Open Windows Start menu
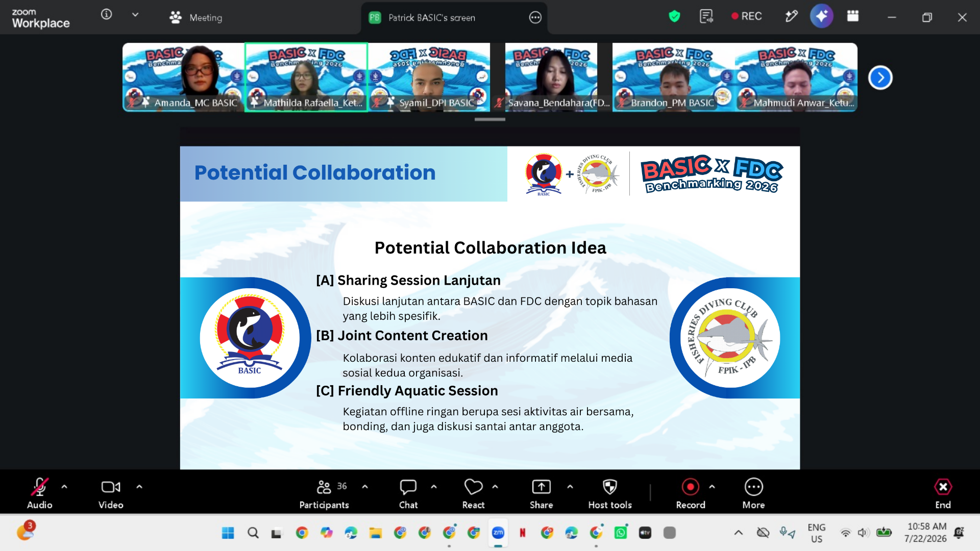 228,533
